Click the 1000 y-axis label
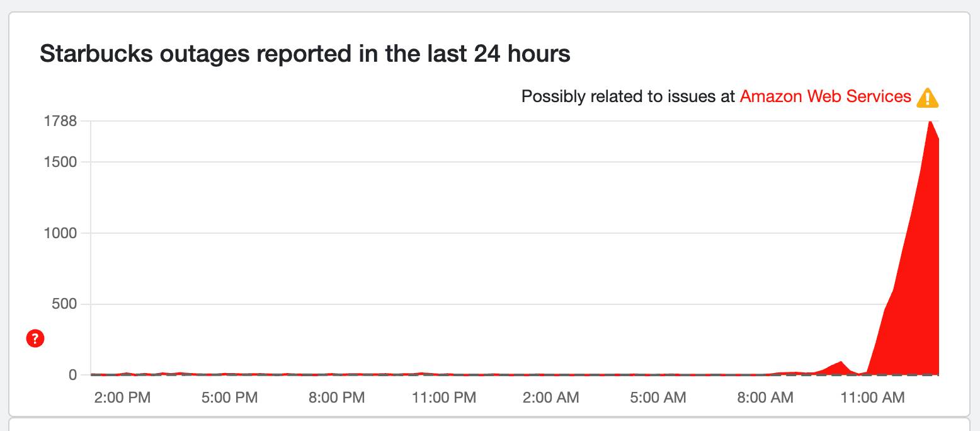This screenshot has height=431, width=980. click(x=60, y=233)
